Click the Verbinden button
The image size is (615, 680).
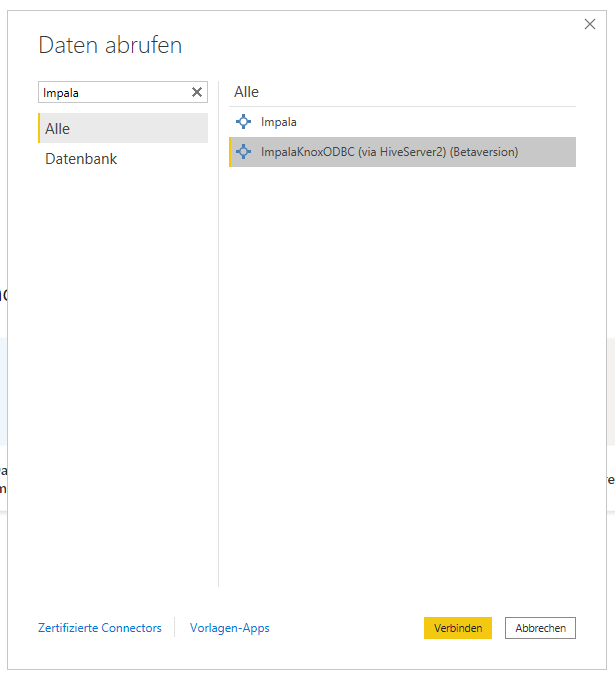click(458, 628)
